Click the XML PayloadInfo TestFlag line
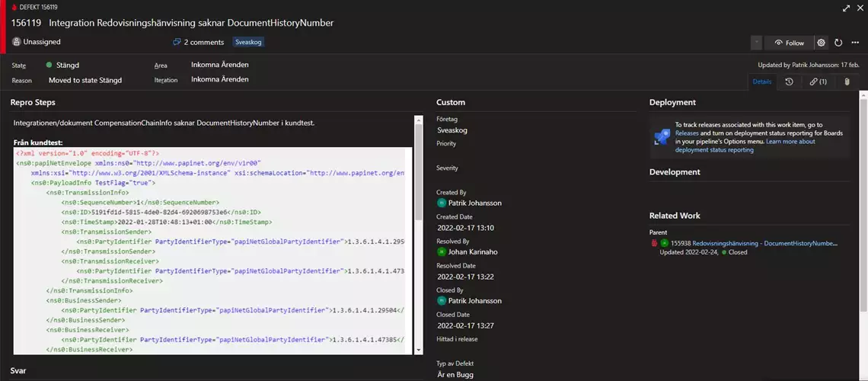Viewport: 868px width, 381px height. [x=94, y=183]
